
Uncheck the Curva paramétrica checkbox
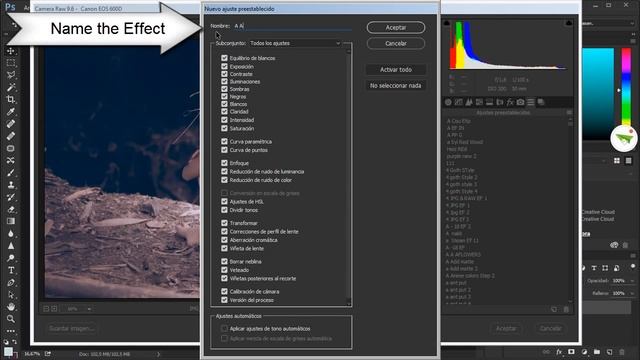[x=224, y=141]
